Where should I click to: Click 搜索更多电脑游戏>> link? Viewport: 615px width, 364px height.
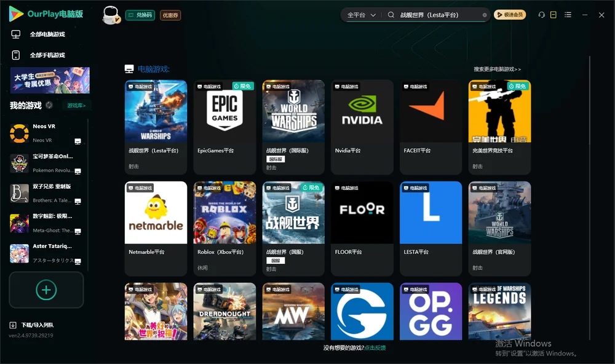coord(497,69)
